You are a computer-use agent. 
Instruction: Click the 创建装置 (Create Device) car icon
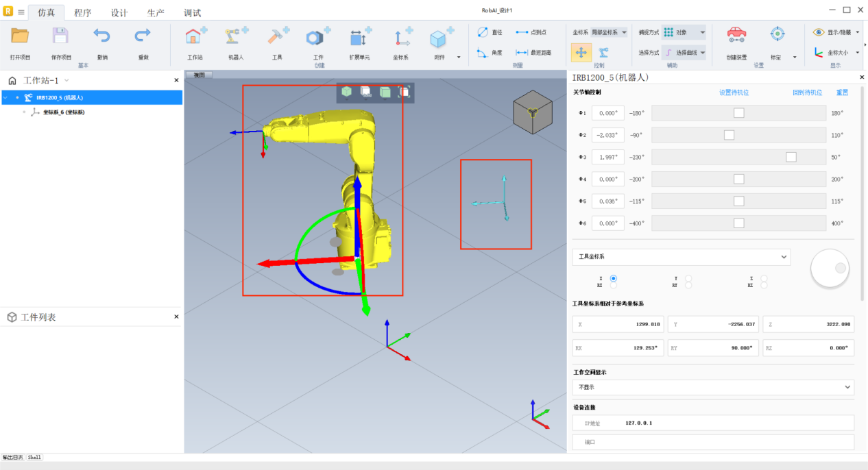[x=736, y=35]
